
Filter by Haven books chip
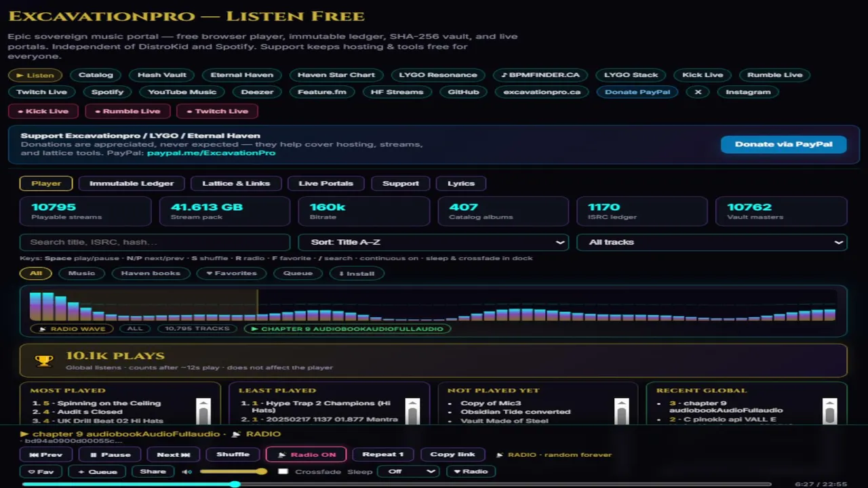click(x=151, y=273)
